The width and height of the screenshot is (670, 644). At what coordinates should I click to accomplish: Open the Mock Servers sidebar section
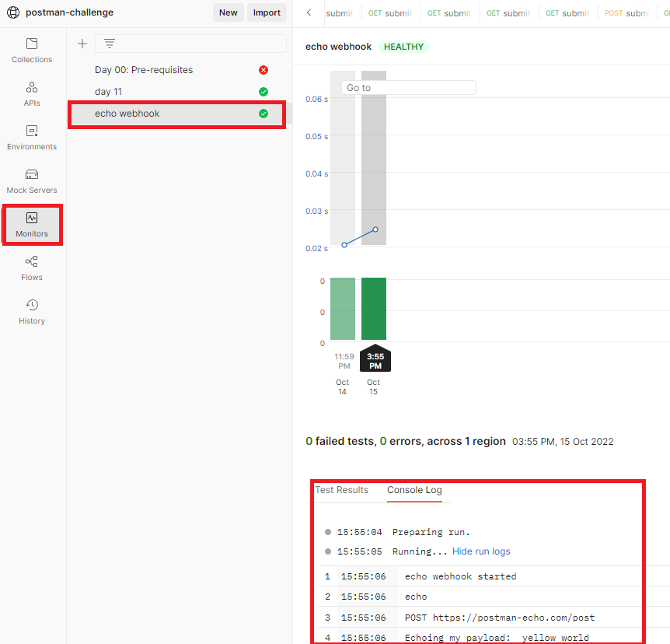point(32,181)
